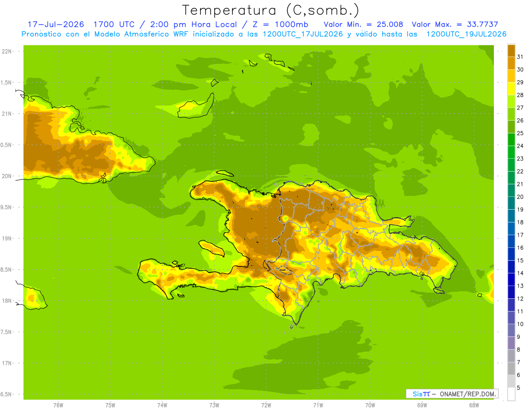Screen dimensions: 532x411
Task: Click the "21N" latitude axis label
Action: click(x=7, y=114)
